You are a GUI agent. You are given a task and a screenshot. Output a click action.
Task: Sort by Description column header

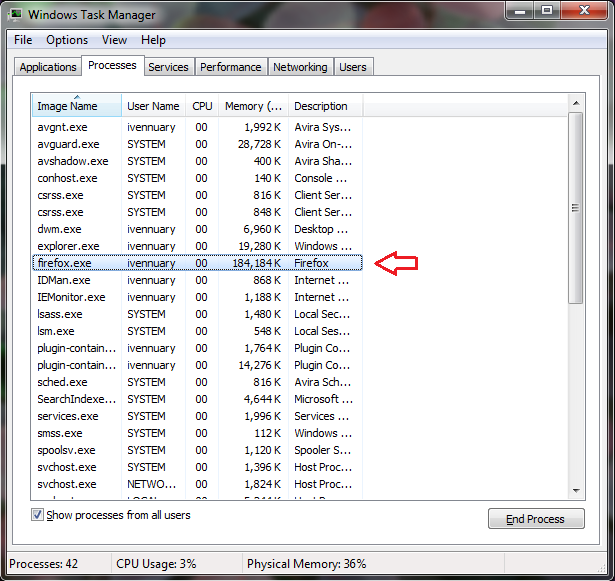pyautogui.click(x=326, y=106)
